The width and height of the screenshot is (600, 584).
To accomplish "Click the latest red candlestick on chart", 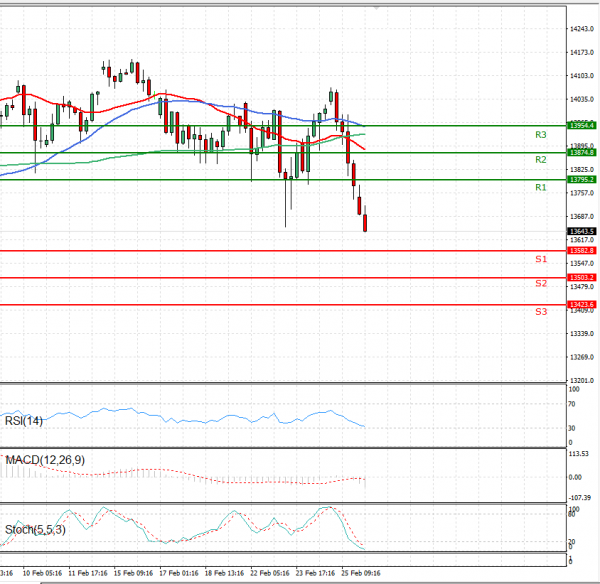I will click(365, 223).
